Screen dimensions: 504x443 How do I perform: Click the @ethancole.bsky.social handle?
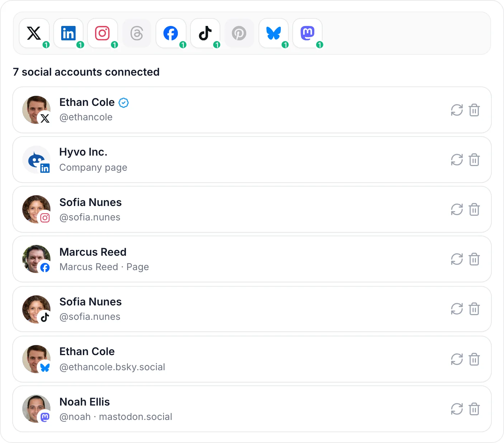pos(112,367)
